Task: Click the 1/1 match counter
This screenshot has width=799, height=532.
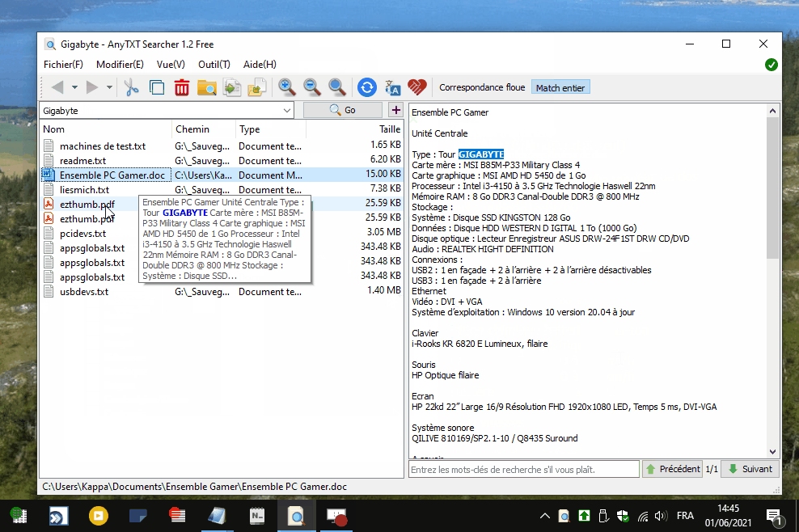Action: (712, 469)
